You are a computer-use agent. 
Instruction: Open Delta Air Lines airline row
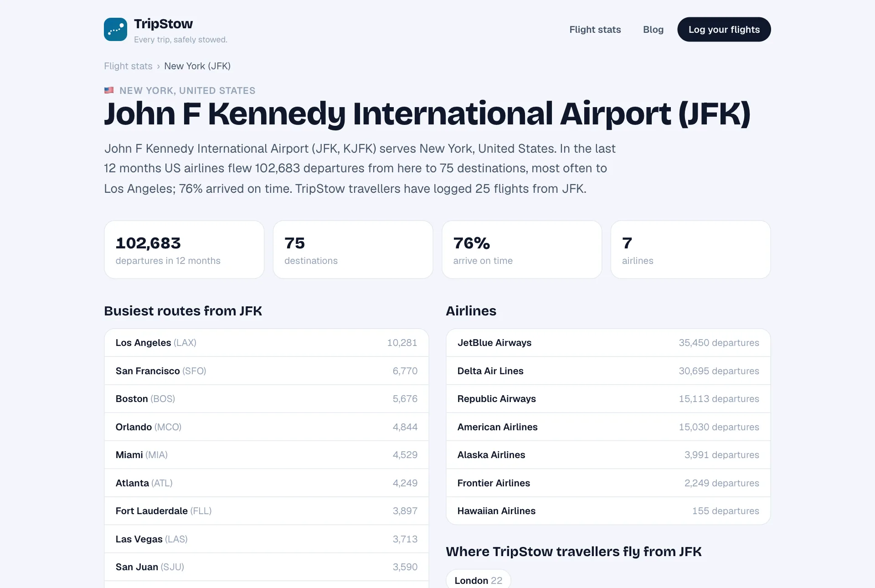608,371
